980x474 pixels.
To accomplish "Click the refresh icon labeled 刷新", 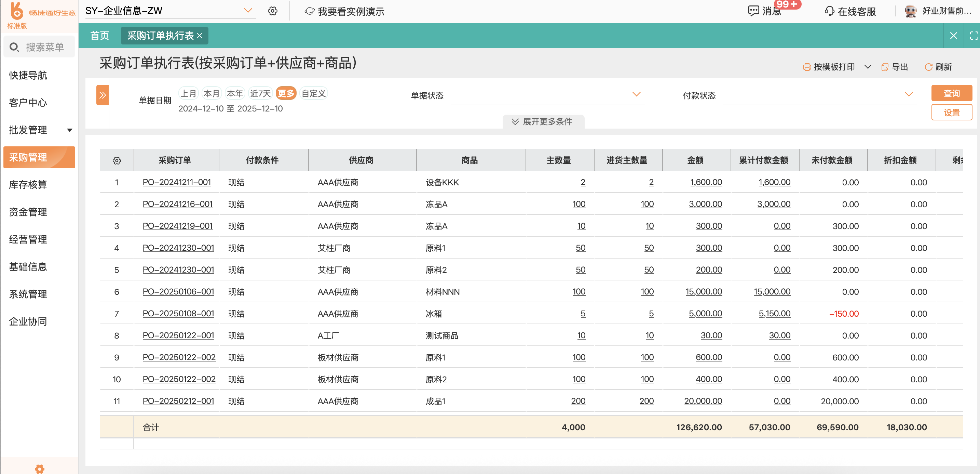I will [928, 67].
